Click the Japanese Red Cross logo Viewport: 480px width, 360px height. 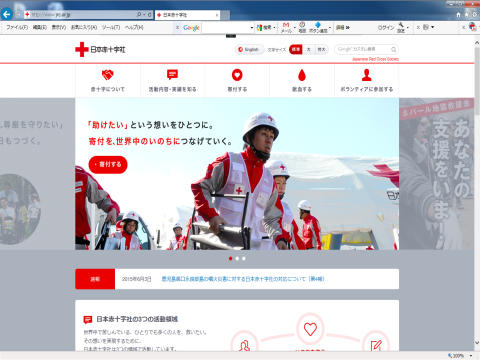tap(100, 49)
